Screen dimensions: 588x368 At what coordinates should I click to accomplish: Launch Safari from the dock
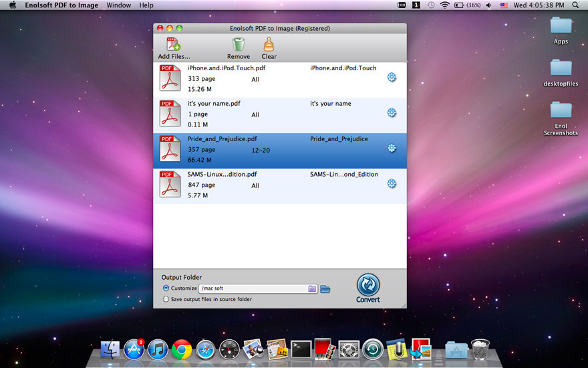[x=206, y=350]
